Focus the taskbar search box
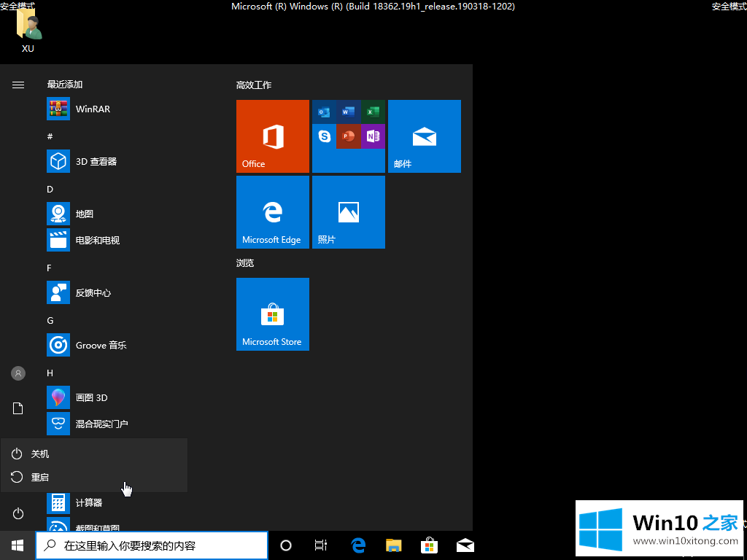 point(152,545)
